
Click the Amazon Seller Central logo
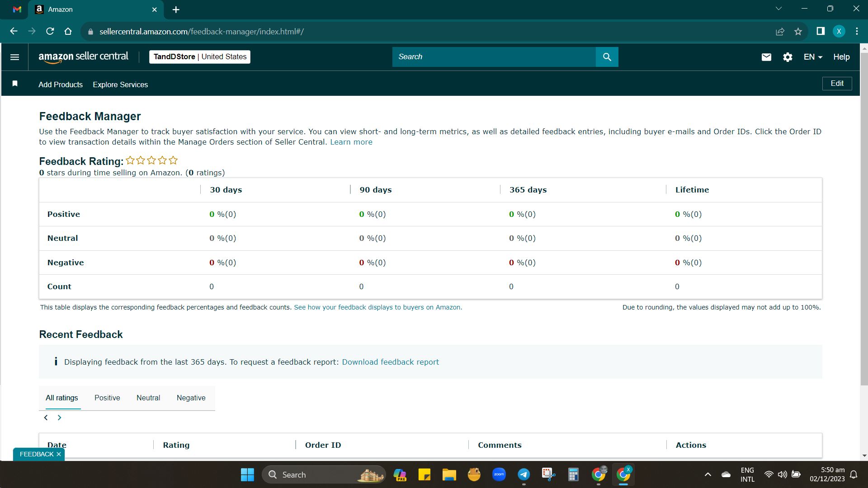[84, 57]
